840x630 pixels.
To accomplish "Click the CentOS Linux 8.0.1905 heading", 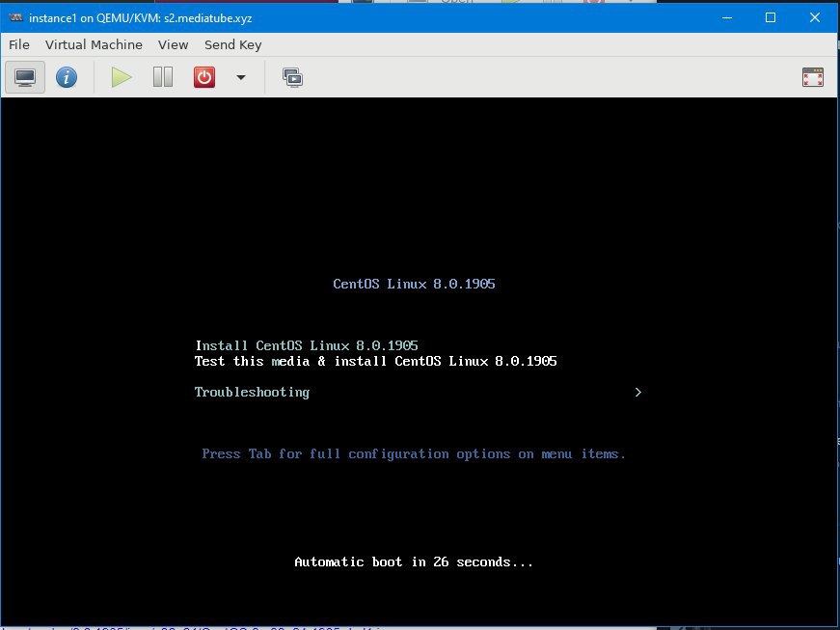I will pyautogui.click(x=414, y=284).
